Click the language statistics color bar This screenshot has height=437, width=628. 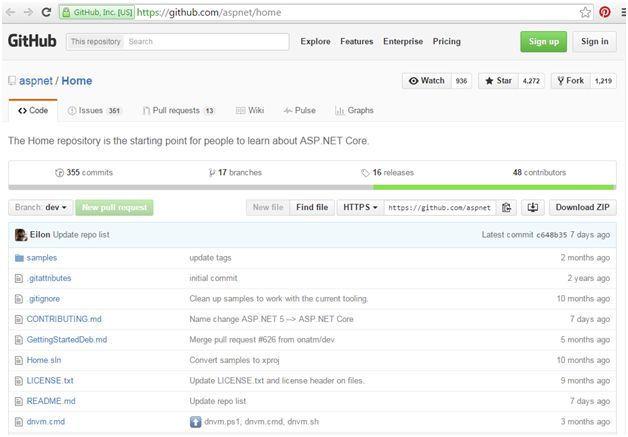point(312,187)
